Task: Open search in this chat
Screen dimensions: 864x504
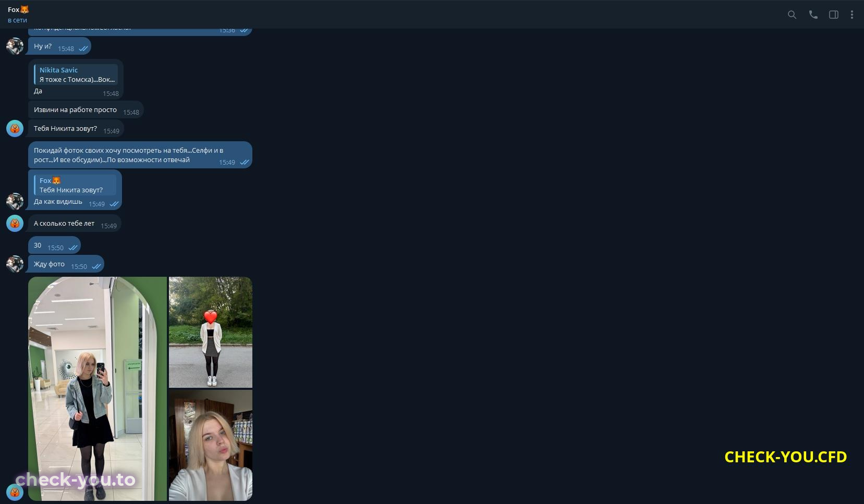Action: click(x=792, y=15)
